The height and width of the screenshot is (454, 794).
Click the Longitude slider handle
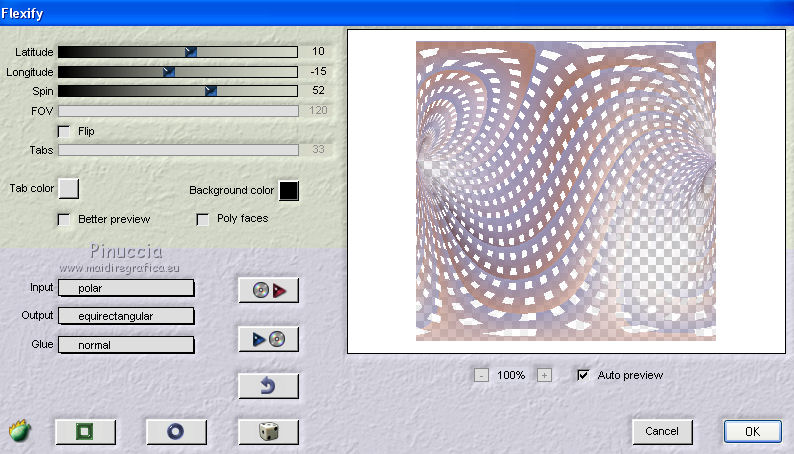[x=169, y=72]
